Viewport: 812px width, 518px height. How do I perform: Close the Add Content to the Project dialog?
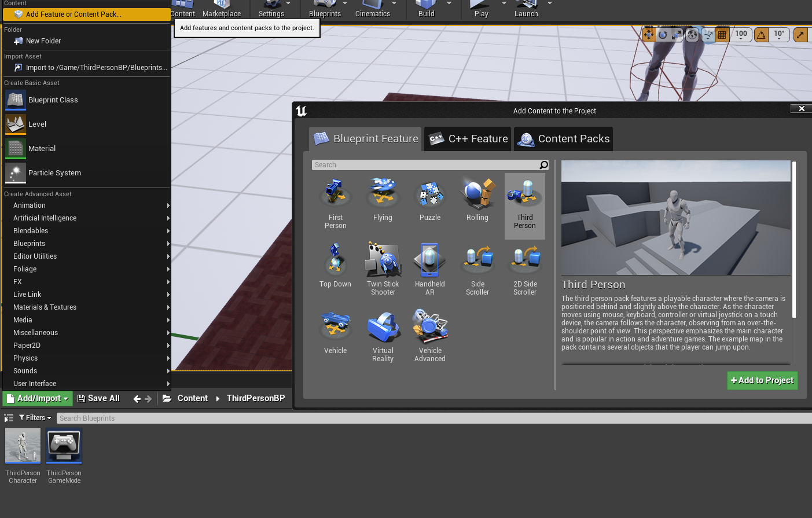pos(802,109)
